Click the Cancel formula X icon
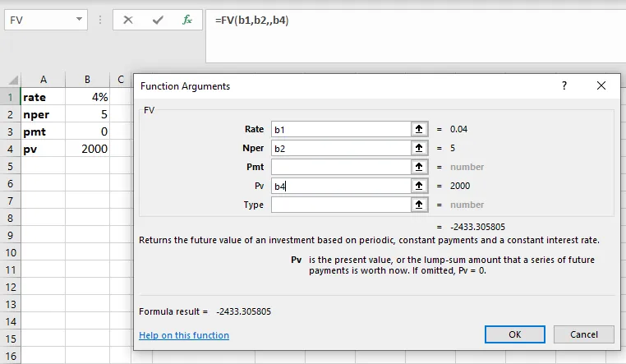Viewport: 626px width, 364px height. (127, 20)
